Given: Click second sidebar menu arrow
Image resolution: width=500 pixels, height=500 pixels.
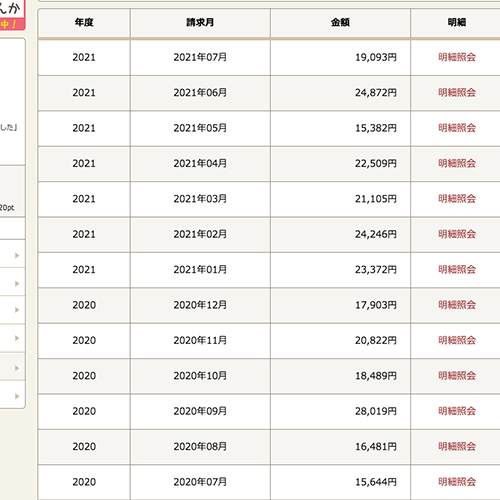Looking at the screenshot, I should coord(17,284).
